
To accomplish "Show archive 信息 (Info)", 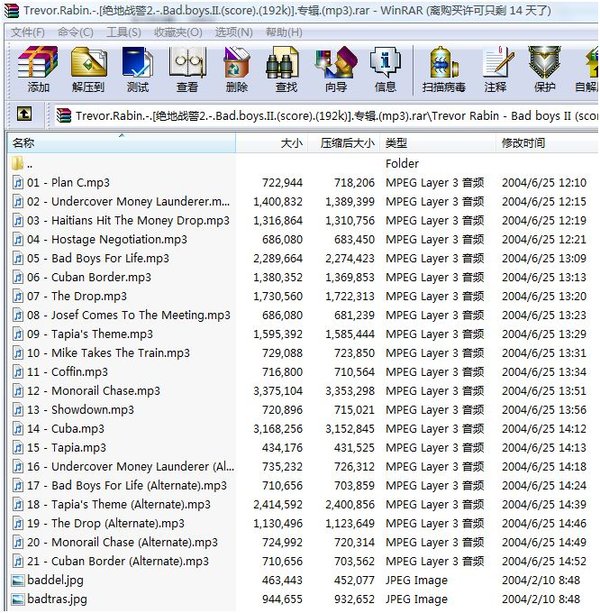I will (x=385, y=69).
